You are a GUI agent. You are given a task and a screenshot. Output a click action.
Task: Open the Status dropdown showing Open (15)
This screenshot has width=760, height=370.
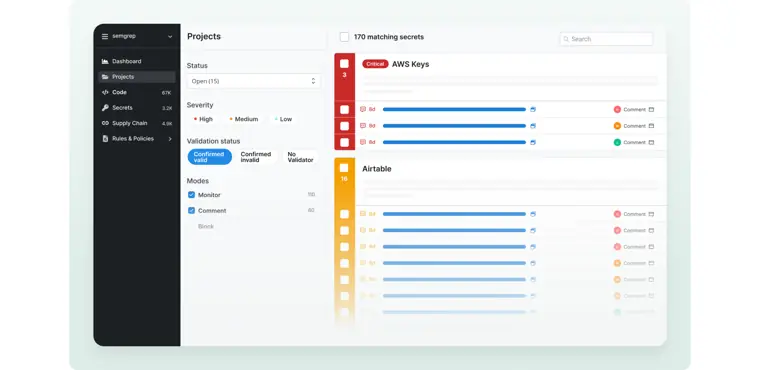tap(253, 81)
